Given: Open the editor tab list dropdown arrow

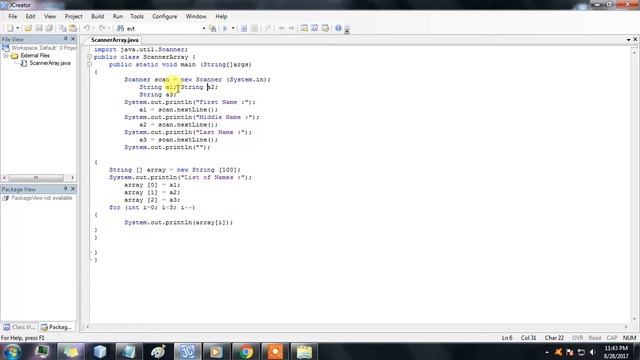Looking at the screenshot, I should (628, 40).
